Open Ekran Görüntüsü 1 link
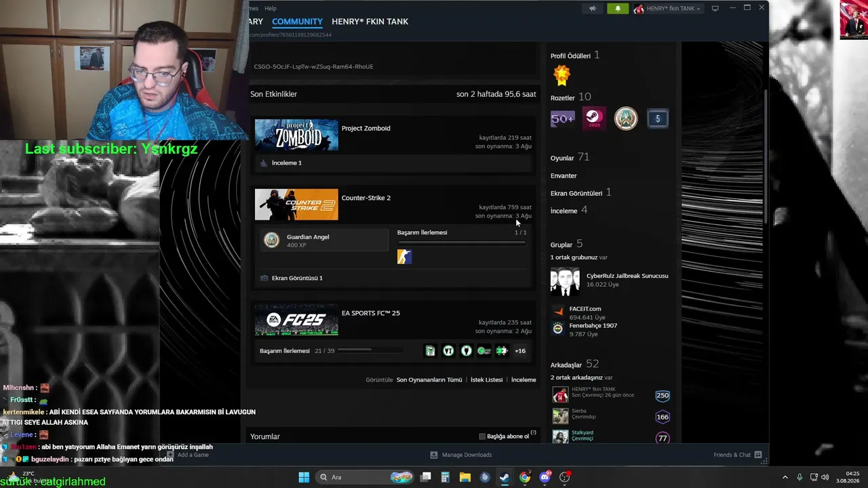 tap(297, 278)
